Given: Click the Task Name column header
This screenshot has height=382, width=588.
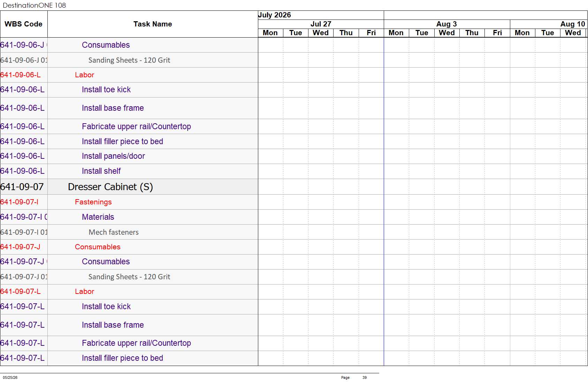Looking at the screenshot, I should [153, 24].
